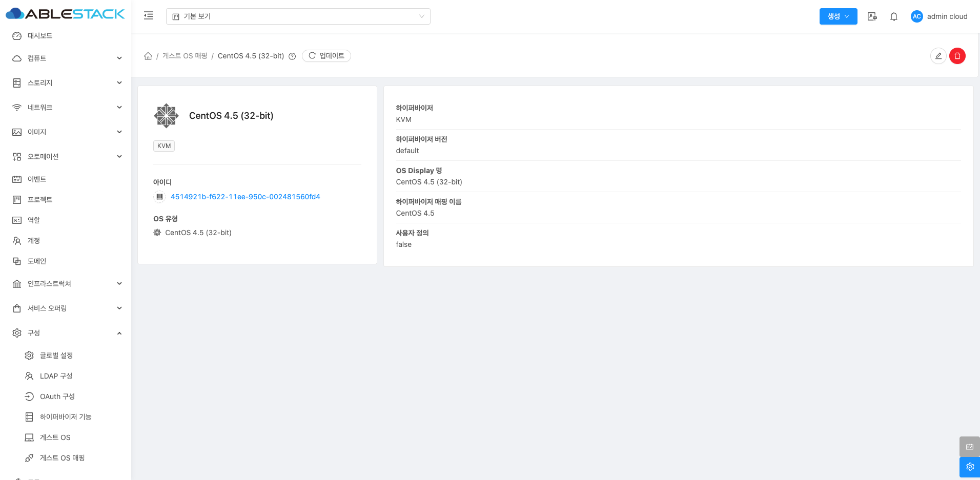
Task: Expand the 이미지 menu chevron
Action: (119, 132)
